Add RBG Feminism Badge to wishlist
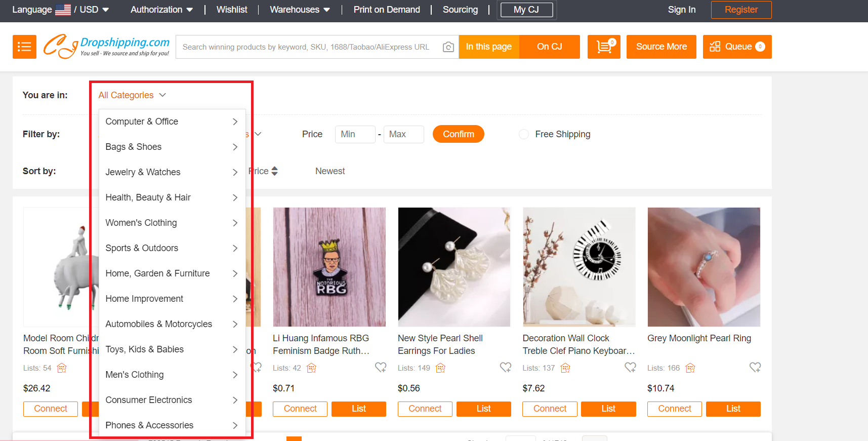This screenshot has width=868, height=441. coord(381,368)
